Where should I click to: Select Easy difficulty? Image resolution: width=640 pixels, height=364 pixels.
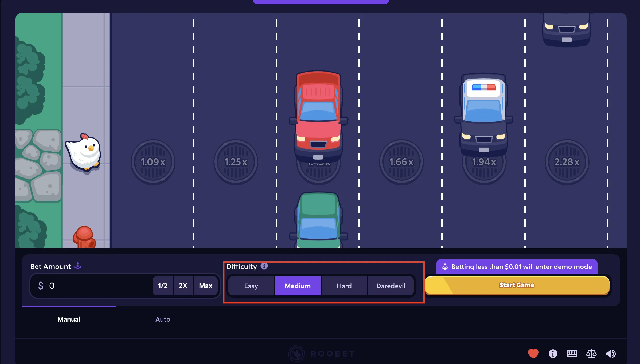[x=251, y=286]
